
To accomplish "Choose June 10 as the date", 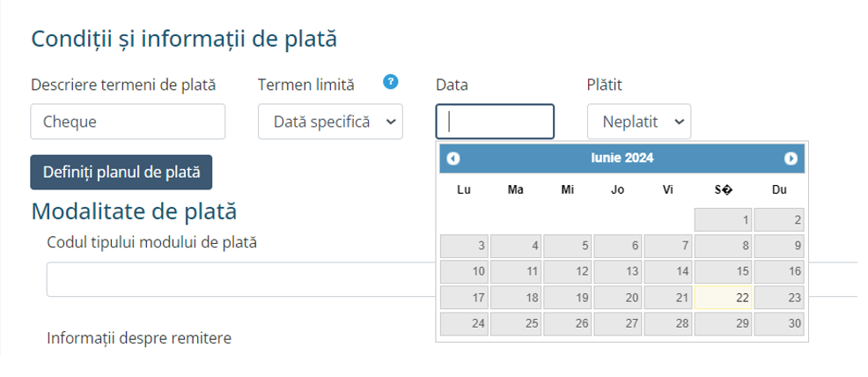I will 465,272.
